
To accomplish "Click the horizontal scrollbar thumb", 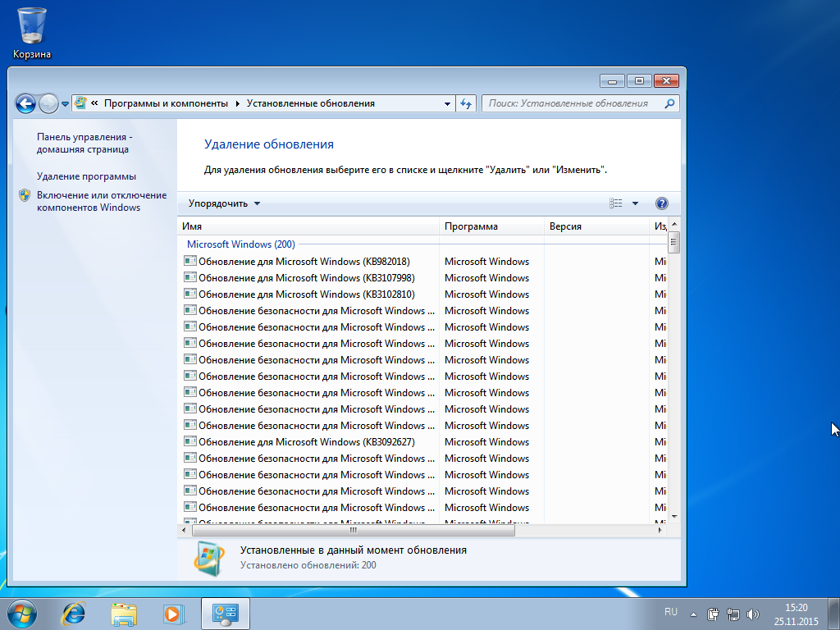I will pyautogui.click(x=353, y=531).
